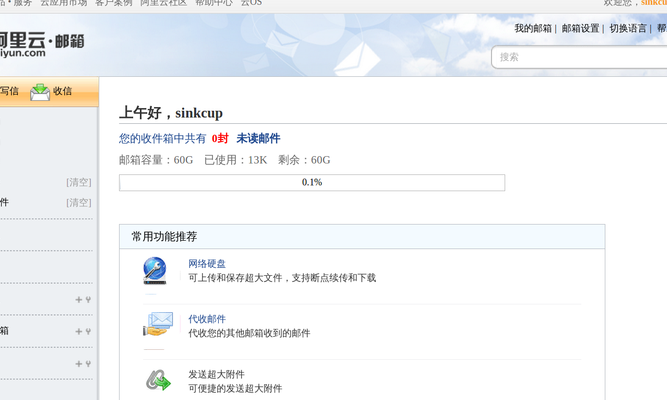Click the plus icon in the 箱 row
667x400 pixels.
(79, 331)
